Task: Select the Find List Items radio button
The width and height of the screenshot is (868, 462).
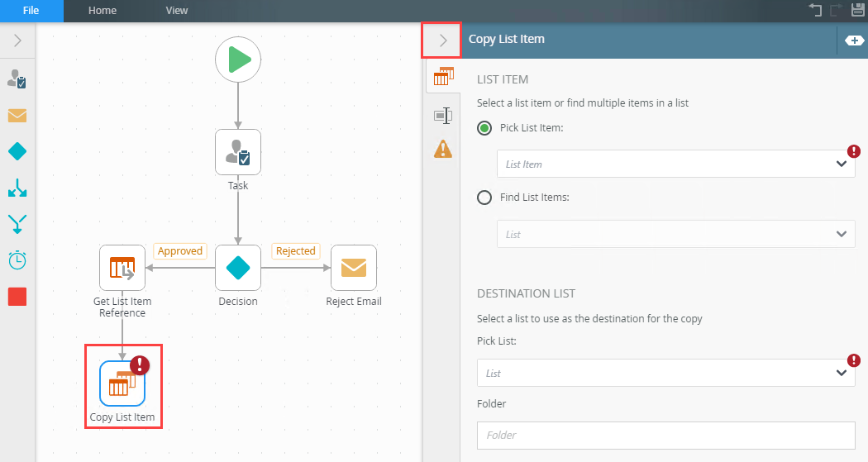Action: [484, 198]
